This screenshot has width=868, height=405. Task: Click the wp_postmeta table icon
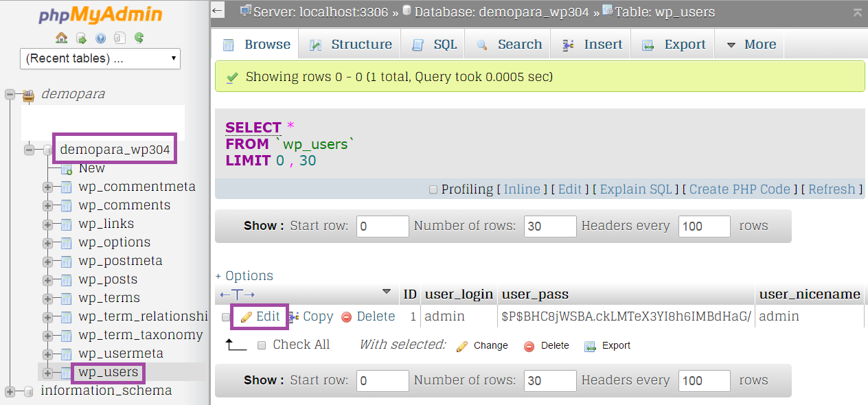pos(67,261)
